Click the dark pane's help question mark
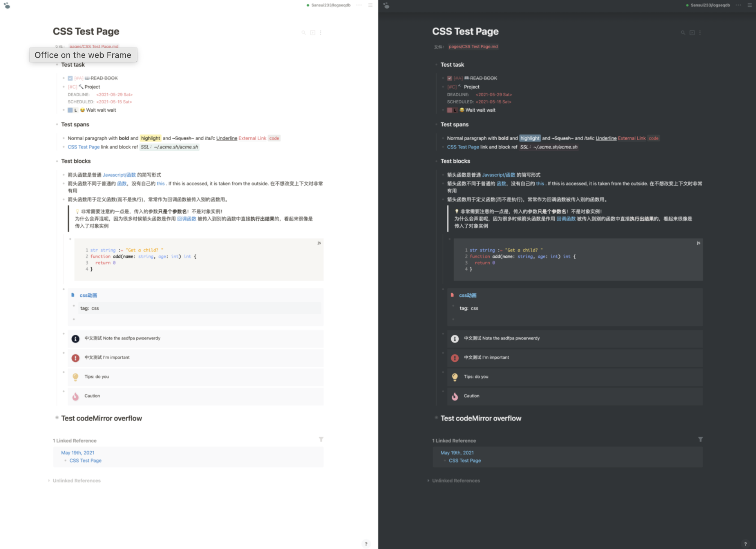Image resolution: width=756 pixels, height=549 pixels. click(x=745, y=544)
